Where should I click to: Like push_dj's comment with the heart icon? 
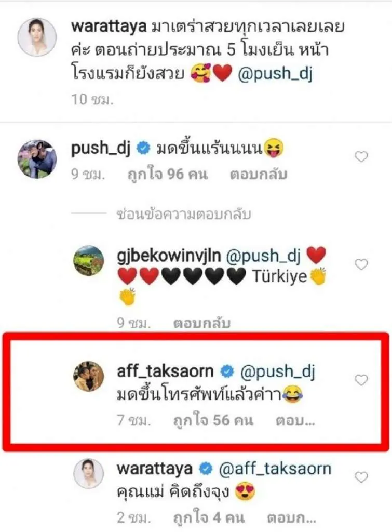tap(361, 157)
